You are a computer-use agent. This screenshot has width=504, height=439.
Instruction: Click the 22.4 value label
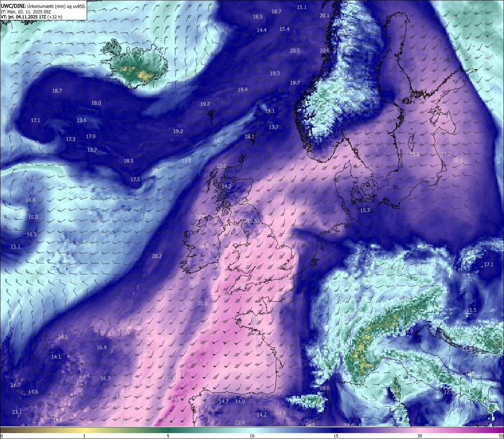click(240, 423)
